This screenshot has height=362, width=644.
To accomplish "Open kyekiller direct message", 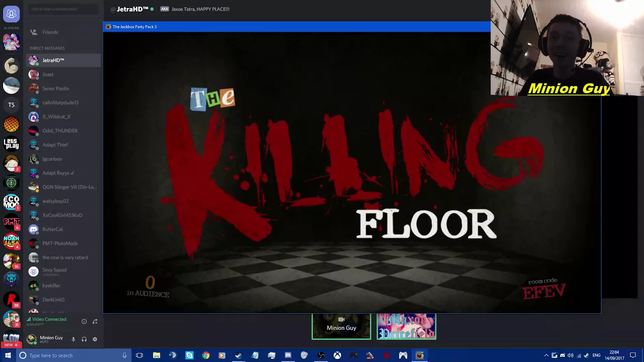I will click(x=63, y=286).
